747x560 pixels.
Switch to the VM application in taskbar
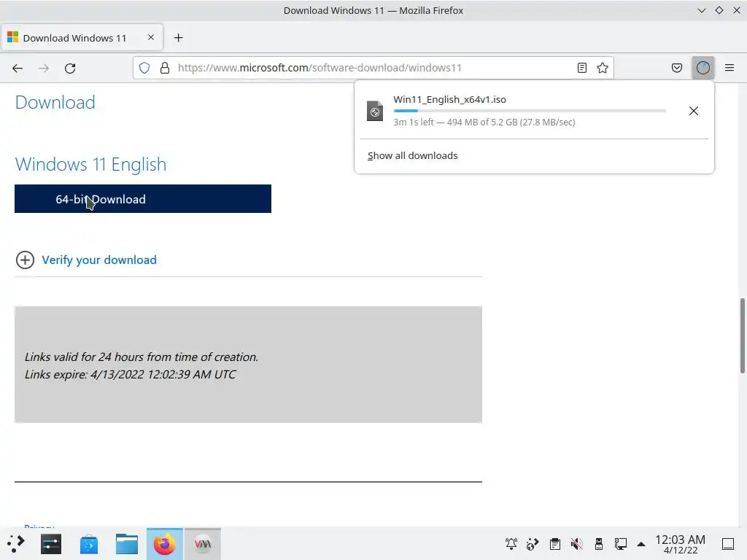coord(203,544)
